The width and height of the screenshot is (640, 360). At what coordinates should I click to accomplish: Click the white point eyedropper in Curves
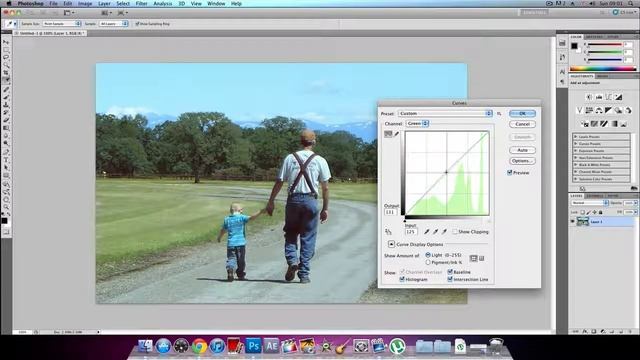point(444,231)
